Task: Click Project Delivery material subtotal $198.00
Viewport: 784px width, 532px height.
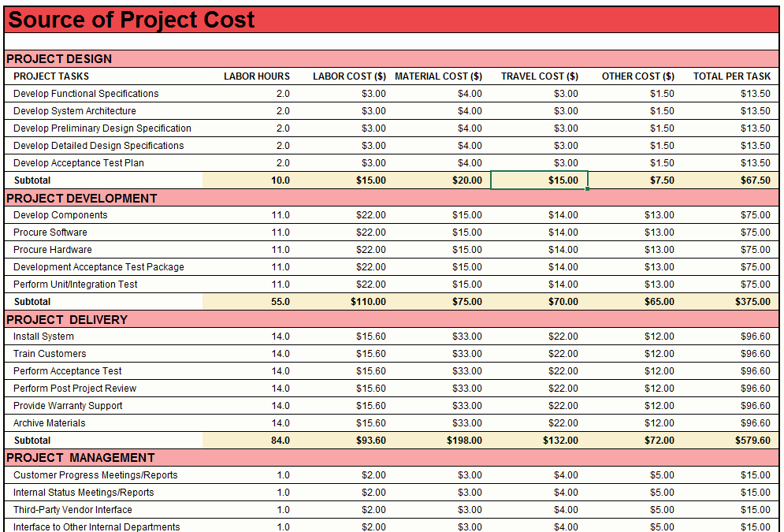Action: click(464, 441)
